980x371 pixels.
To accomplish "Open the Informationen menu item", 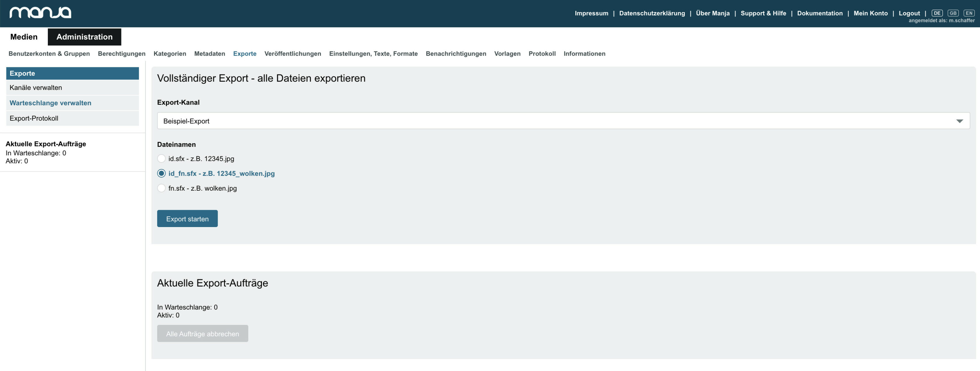I will click(x=584, y=54).
